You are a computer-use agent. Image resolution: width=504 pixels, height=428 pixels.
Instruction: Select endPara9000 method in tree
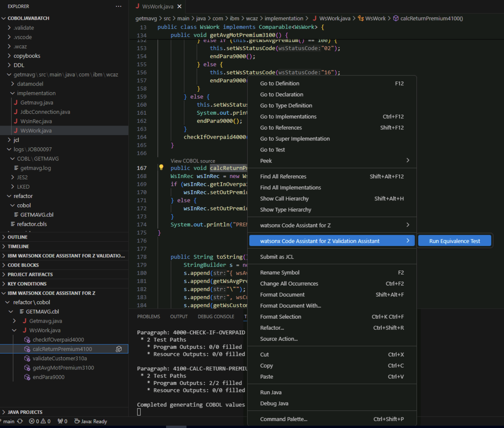tap(49, 377)
